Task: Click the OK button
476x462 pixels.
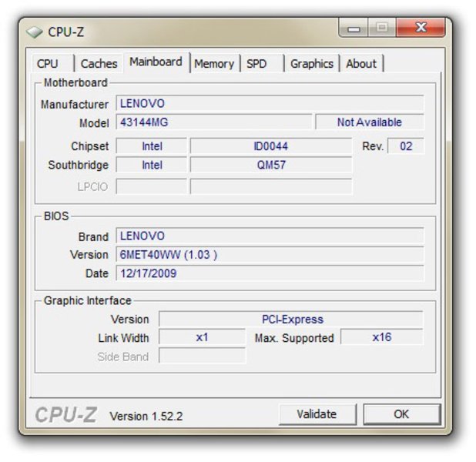Action: (x=401, y=414)
